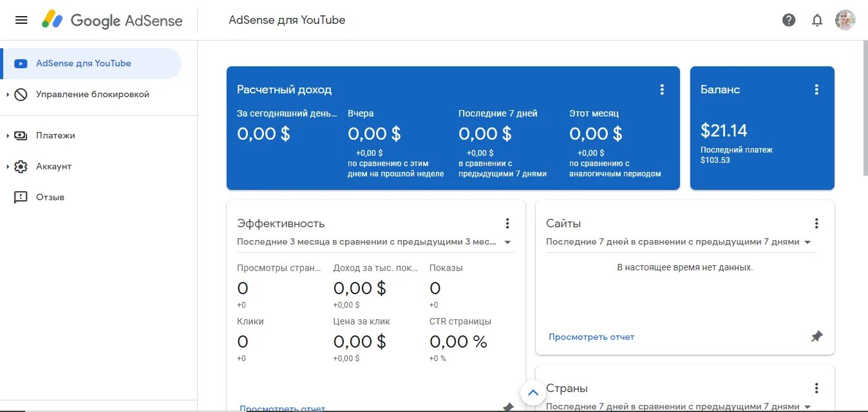Expand the Аккаунт section arrow
Viewport: 868px width, 412px height.
8,167
